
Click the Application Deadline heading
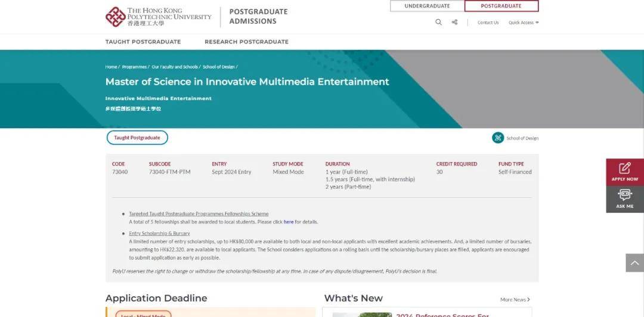pyautogui.click(x=156, y=298)
